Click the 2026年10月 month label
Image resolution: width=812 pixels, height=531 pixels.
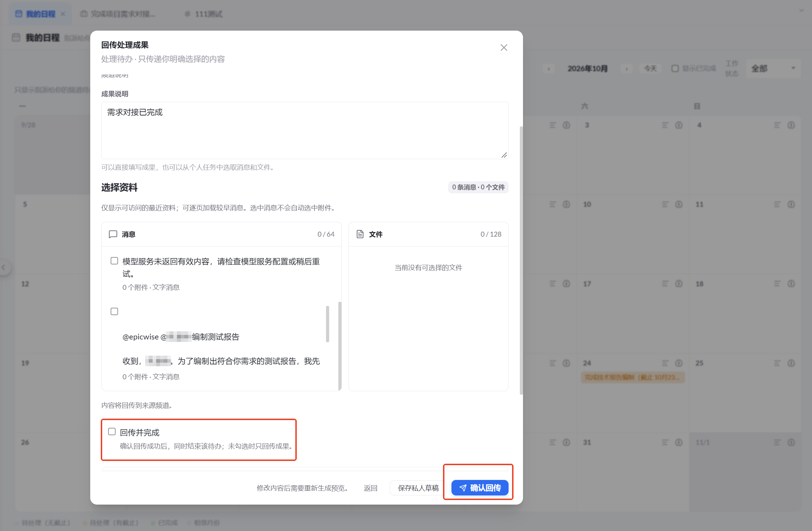(588, 69)
